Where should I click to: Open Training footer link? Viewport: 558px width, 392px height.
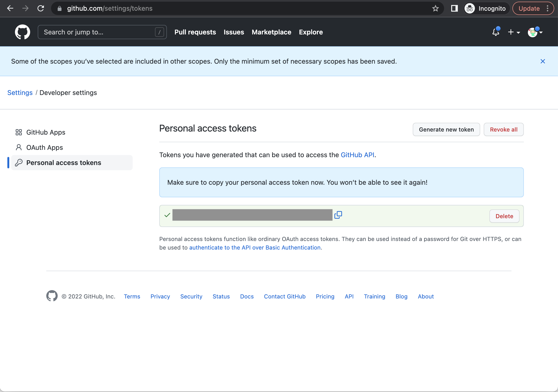[374, 296]
